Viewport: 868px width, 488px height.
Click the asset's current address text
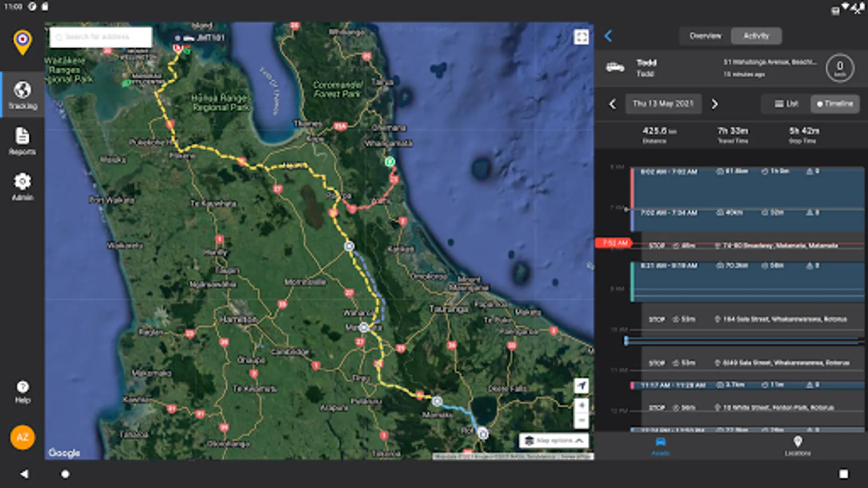[770, 62]
